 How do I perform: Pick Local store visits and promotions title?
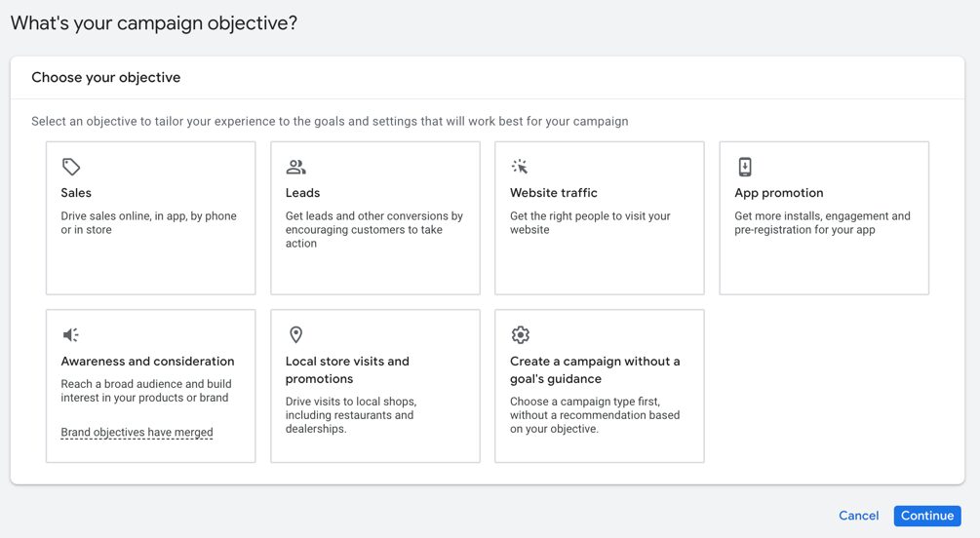click(x=347, y=370)
